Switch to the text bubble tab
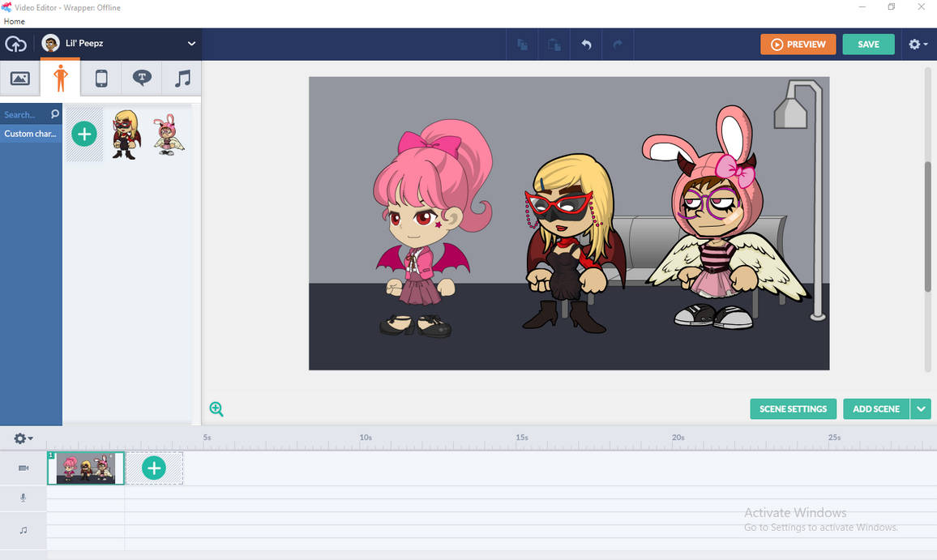937x560 pixels. click(x=142, y=79)
